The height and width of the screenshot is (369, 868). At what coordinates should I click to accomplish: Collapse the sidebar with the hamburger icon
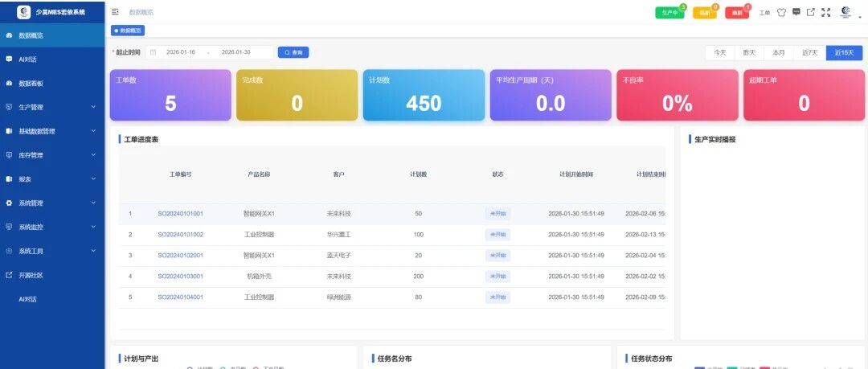coord(115,11)
